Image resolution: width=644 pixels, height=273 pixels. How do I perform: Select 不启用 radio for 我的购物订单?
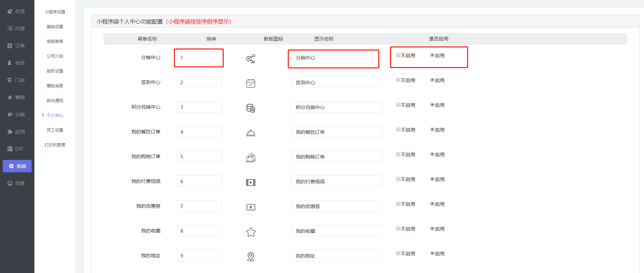(x=398, y=154)
